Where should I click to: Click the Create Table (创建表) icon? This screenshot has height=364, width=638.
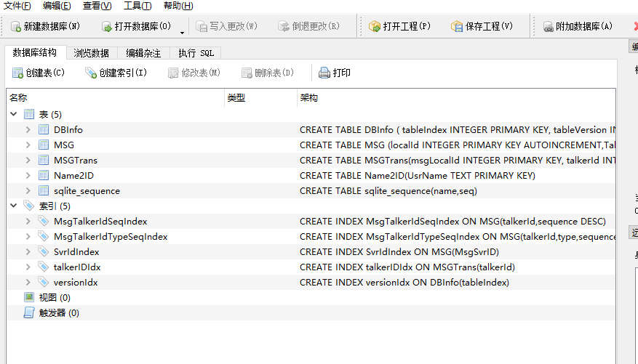(x=17, y=73)
